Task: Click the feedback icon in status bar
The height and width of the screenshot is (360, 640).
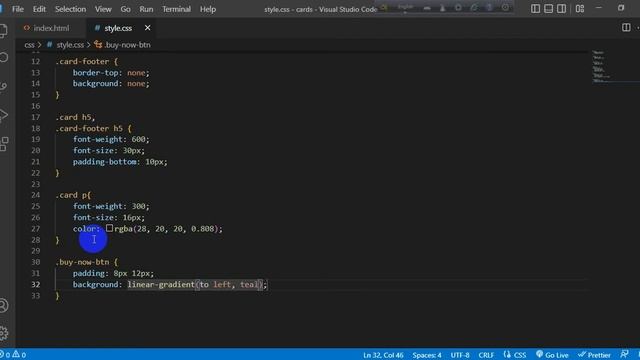Action: point(624,355)
